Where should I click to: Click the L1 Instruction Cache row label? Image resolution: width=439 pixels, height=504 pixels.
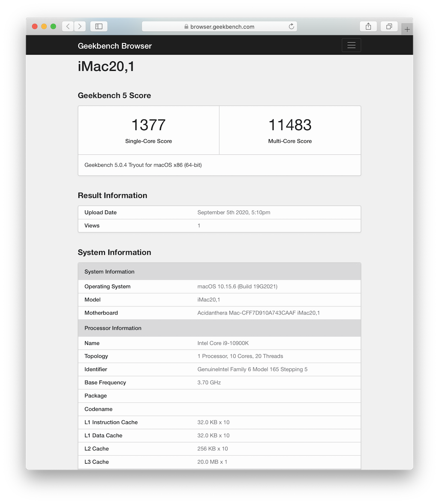pos(111,423)
